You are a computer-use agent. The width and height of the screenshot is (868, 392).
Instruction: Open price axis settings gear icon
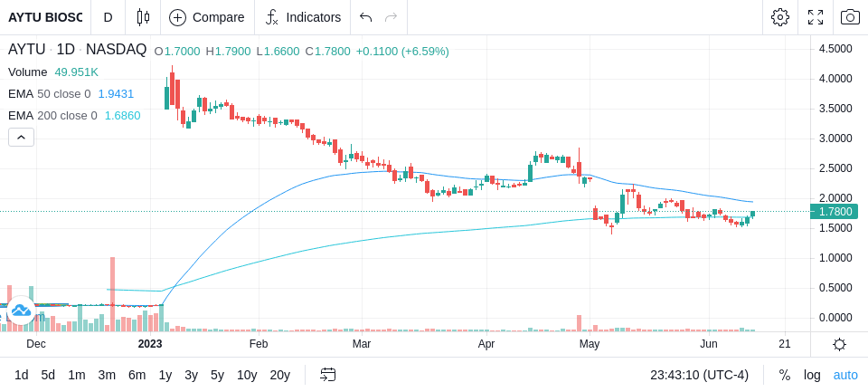click(x=839, y=345)
